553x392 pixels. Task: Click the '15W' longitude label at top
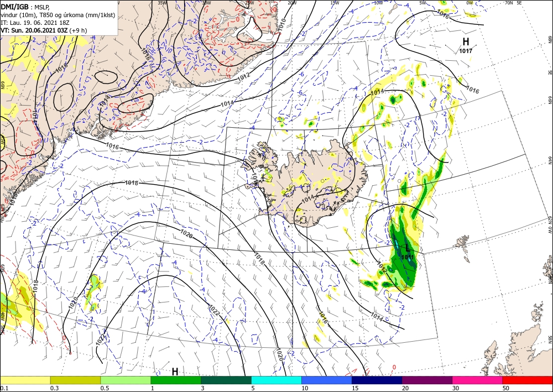click(335, 3)
